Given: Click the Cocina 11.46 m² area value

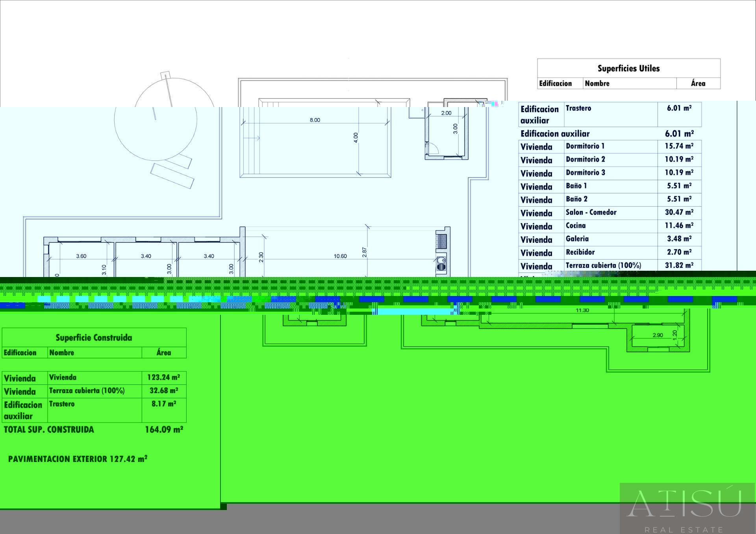Looking at the screenshot, I should 679,225.
